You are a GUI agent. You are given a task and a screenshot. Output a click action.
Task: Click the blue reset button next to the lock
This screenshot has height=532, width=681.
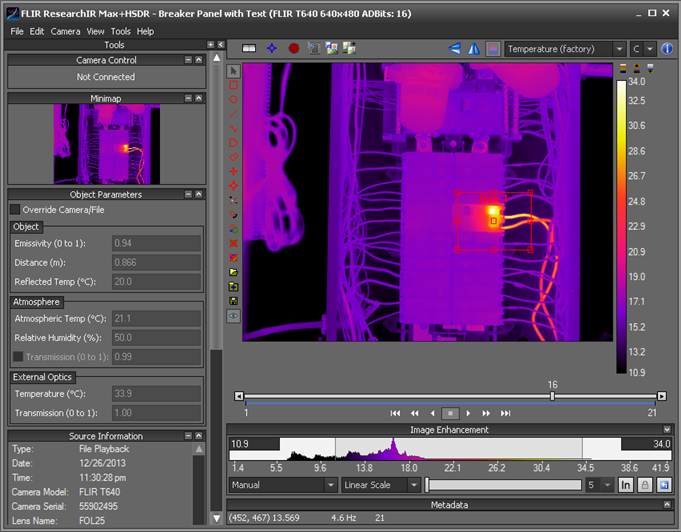(664, 485)
